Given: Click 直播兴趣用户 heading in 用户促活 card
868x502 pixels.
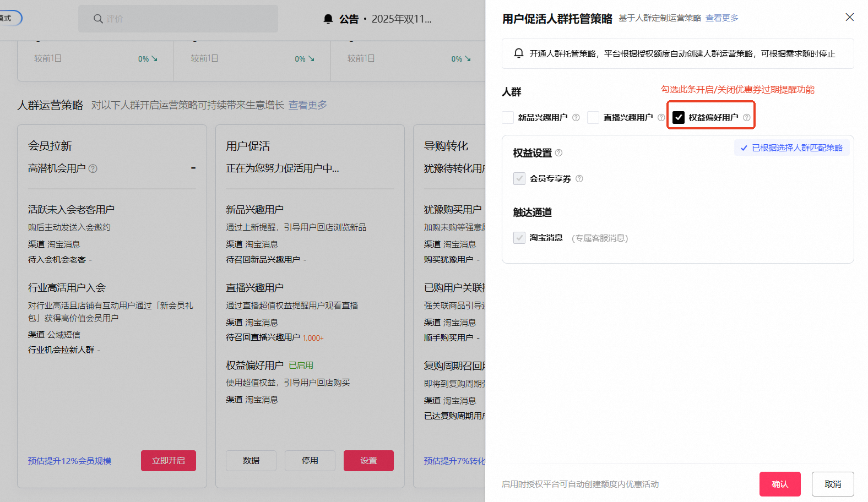Looking at the screenshot, I should tap(255, 288).
